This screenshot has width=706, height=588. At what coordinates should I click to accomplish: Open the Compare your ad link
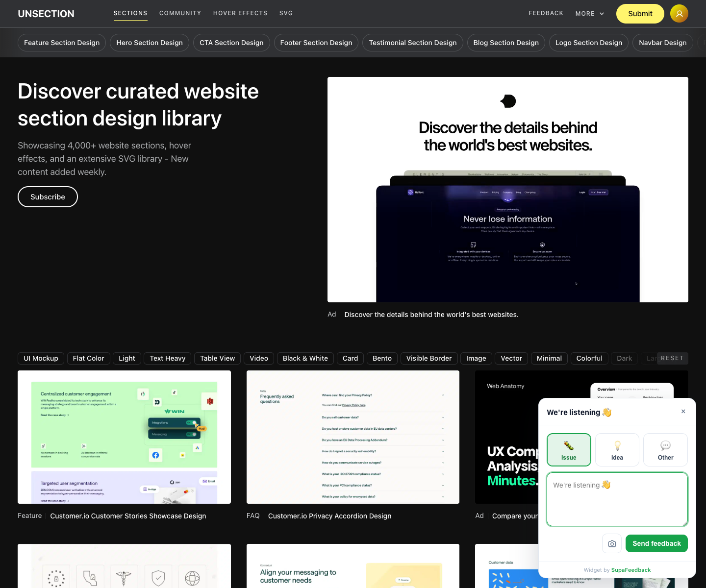(515, 516)
